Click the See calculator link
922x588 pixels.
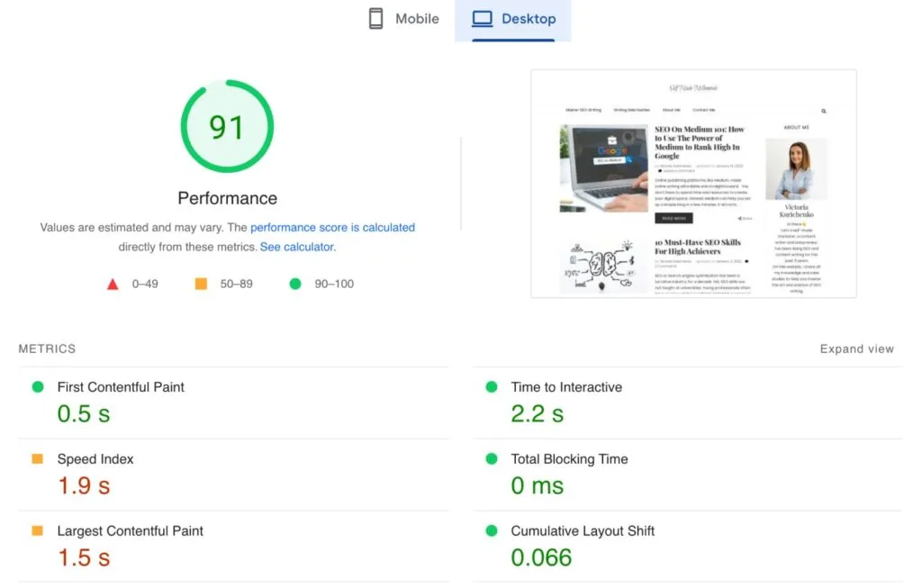(295, 246)
